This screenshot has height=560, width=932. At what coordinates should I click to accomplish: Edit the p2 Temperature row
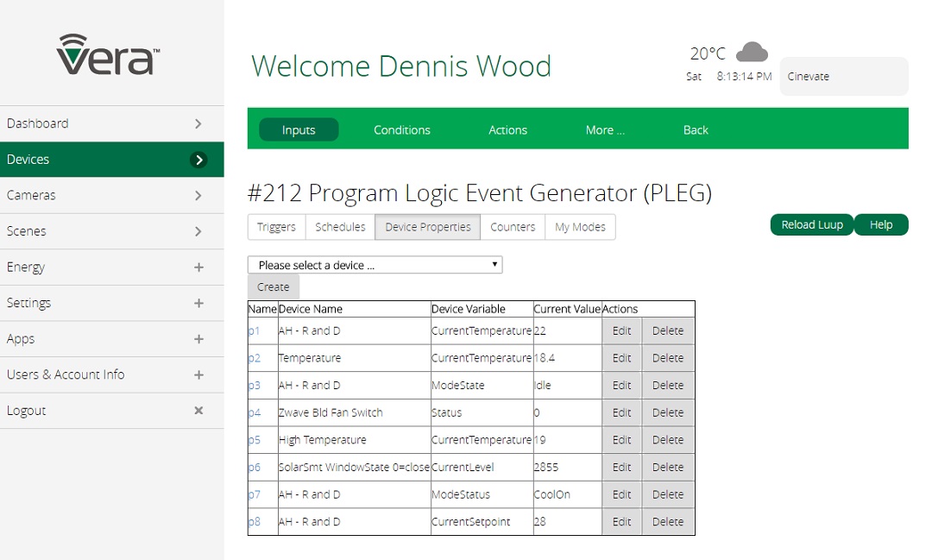[x=621, y=358]
